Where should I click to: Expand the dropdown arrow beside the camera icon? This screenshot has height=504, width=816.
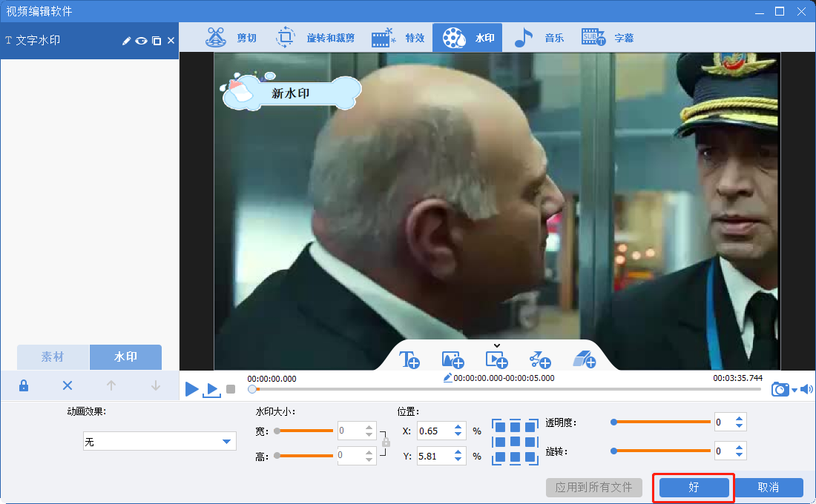click(x=794, y=390)
